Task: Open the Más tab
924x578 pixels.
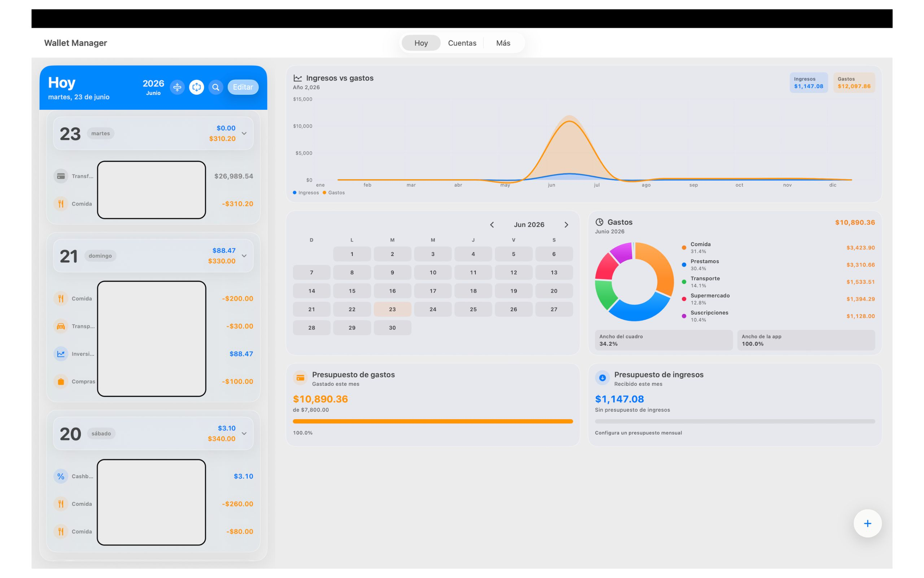Action: coord(503,43)
